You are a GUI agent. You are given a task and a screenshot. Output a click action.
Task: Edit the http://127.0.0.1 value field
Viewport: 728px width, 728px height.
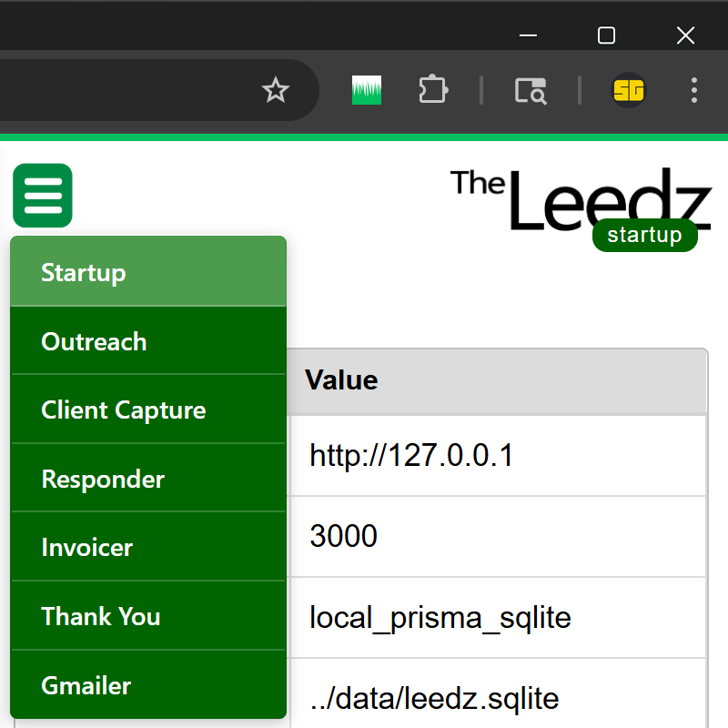pyautogui.click(x=498, y=455)
